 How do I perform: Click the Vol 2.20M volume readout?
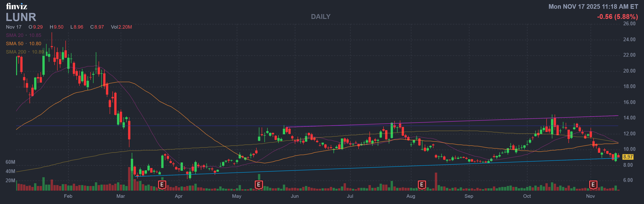[121, 27]
